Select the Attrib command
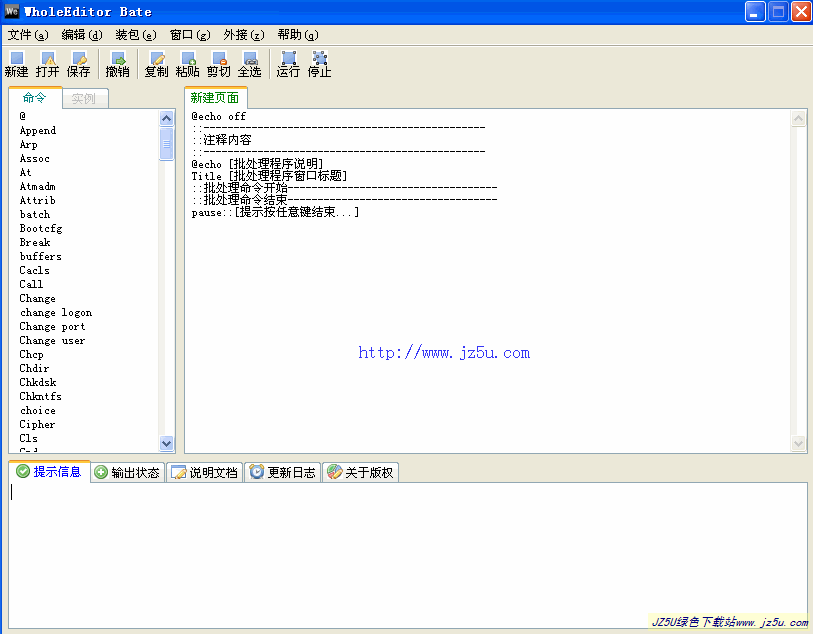The height and width of the screenshot is (634, 813). click(37, 200)
